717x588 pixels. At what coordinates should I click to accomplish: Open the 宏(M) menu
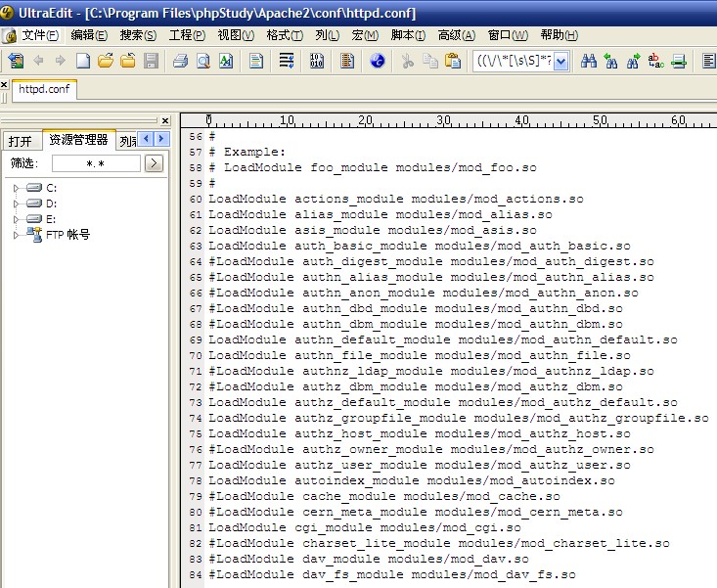365,35
